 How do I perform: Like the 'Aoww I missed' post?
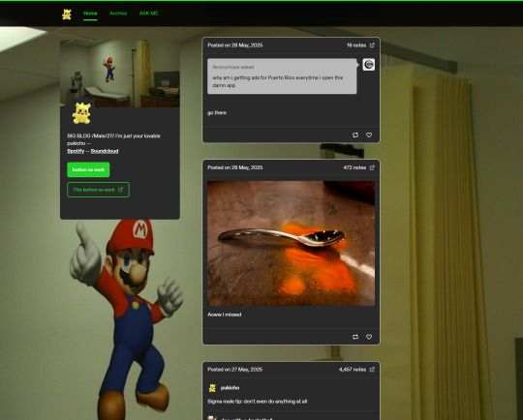point(369,337)
